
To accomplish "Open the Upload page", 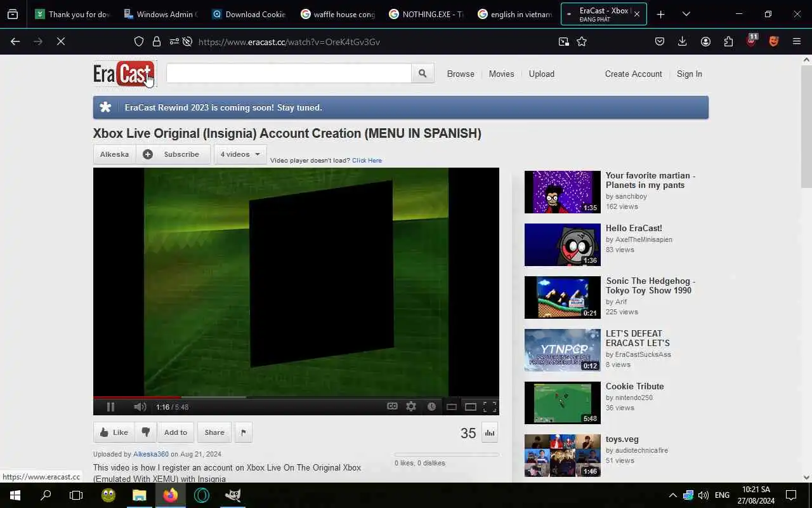I will pyautogui.click(x=542, y=74).
